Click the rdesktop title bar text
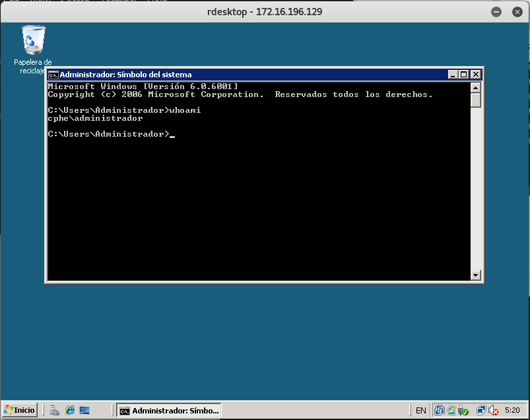 (x=264, y=12)
